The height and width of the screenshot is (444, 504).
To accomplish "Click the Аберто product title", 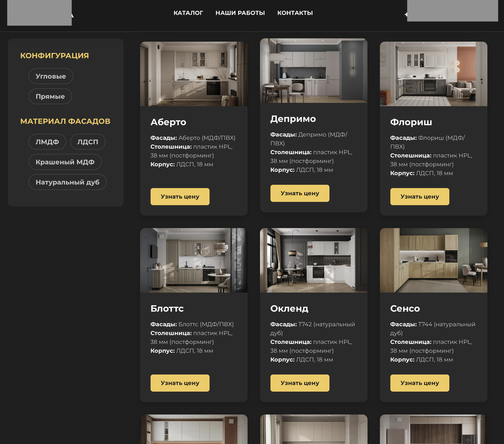I will point(168,122).
